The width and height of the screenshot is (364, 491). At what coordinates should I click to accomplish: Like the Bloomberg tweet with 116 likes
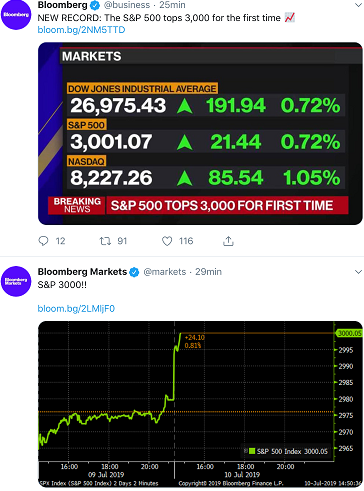tap(167, 241)
